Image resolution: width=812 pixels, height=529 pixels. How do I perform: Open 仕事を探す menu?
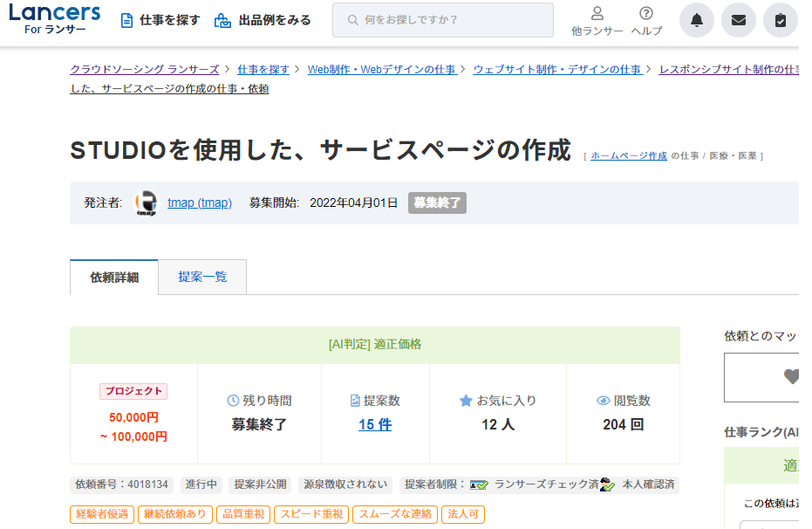(160, 20)
